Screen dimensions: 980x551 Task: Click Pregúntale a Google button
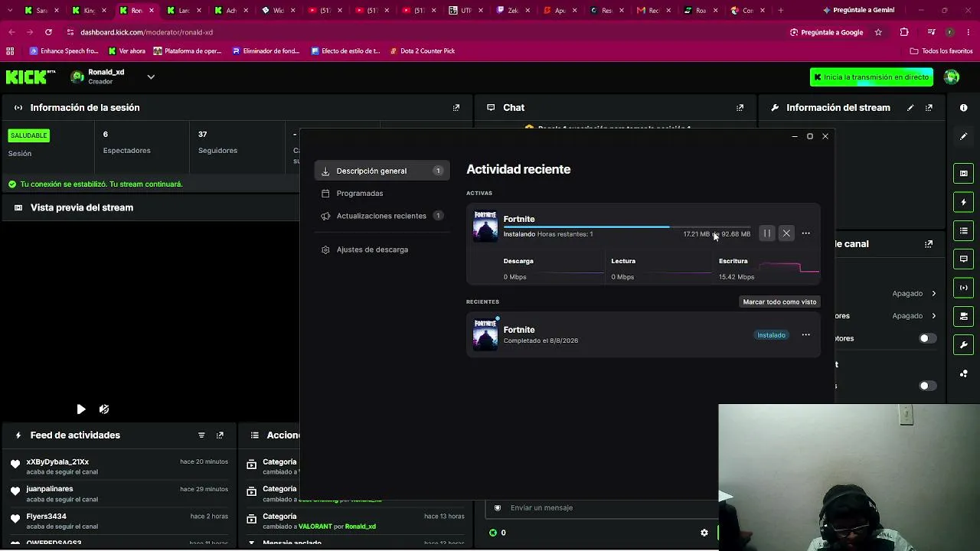tap(826, 32)
